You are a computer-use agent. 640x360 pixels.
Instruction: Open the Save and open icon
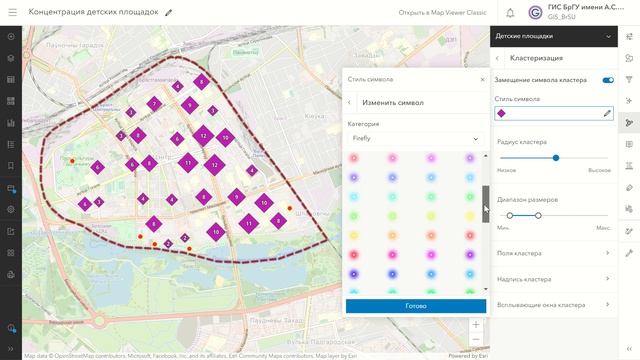point(11,188)
